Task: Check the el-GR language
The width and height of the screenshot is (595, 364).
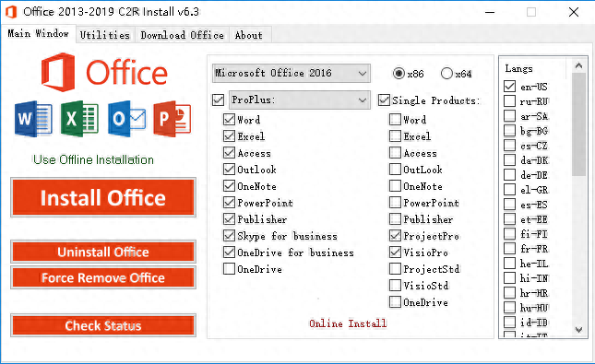Action: [509, 190]
